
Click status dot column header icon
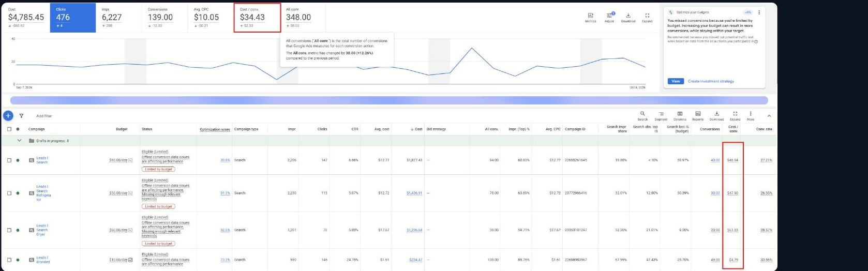(18, 129)
